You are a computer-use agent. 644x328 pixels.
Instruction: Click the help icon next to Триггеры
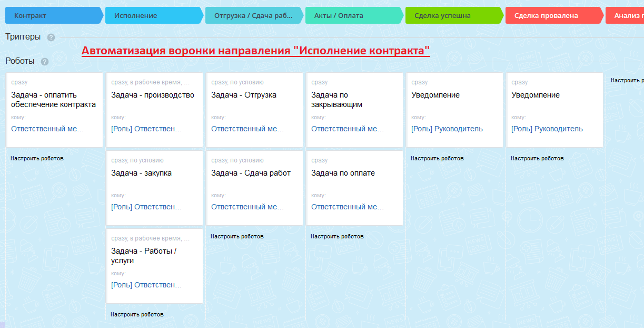51,37
